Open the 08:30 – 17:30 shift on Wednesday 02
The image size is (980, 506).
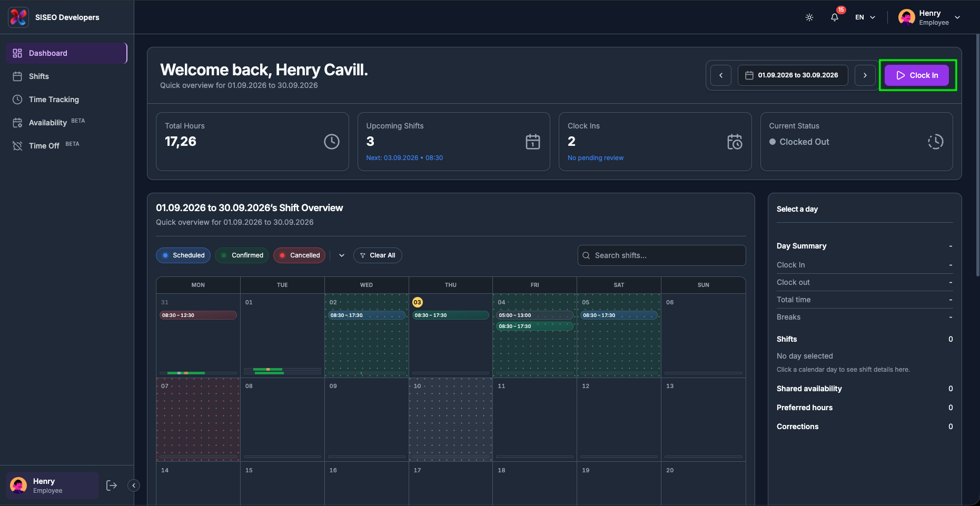[367, 315]
